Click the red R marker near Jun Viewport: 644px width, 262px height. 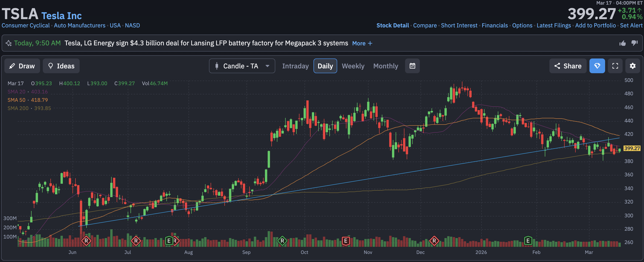(x=86, y=241)
